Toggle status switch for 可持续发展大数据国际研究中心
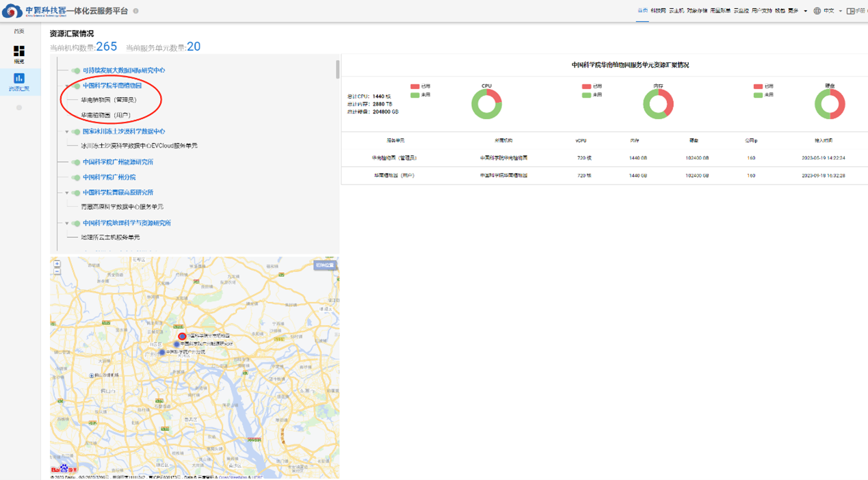Viewport: 868px width, 480px height. click(75, 70)
